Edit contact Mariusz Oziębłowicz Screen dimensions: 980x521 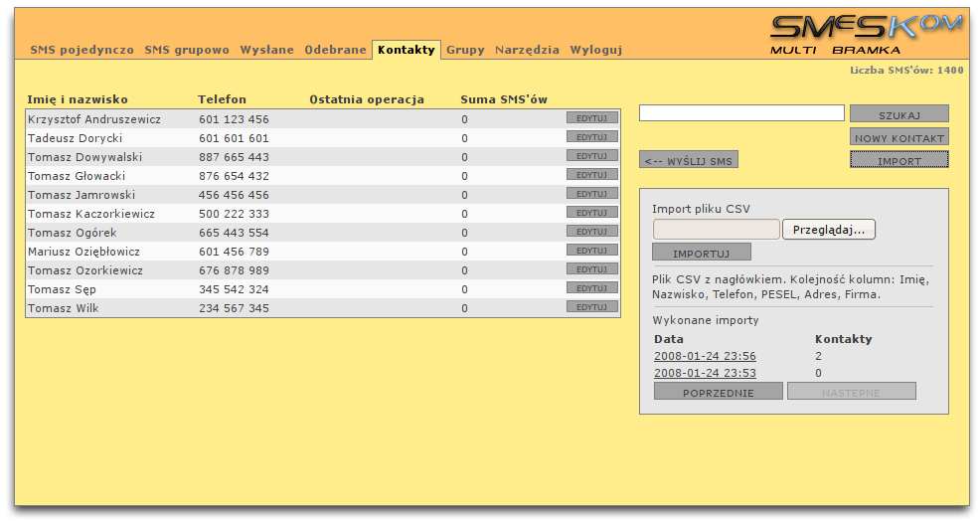click(x=592, y=250)
